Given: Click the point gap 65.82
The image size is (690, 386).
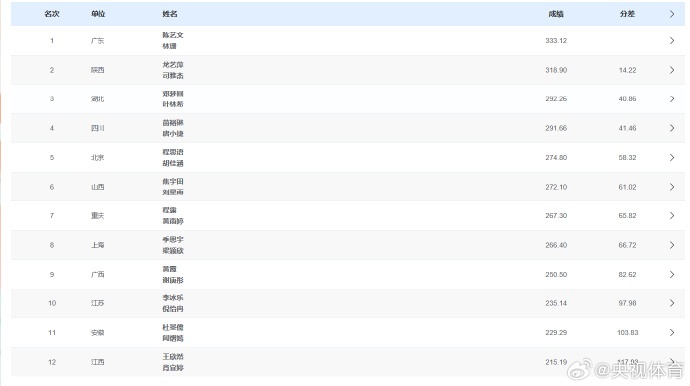Looking at the screenshot, I should pos(628,216).
